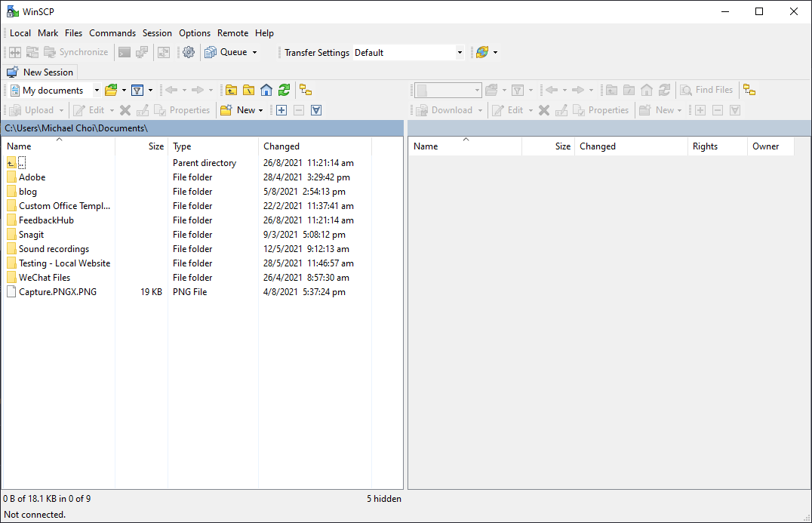Click the Compare Directories icon

tap(15, 52)
